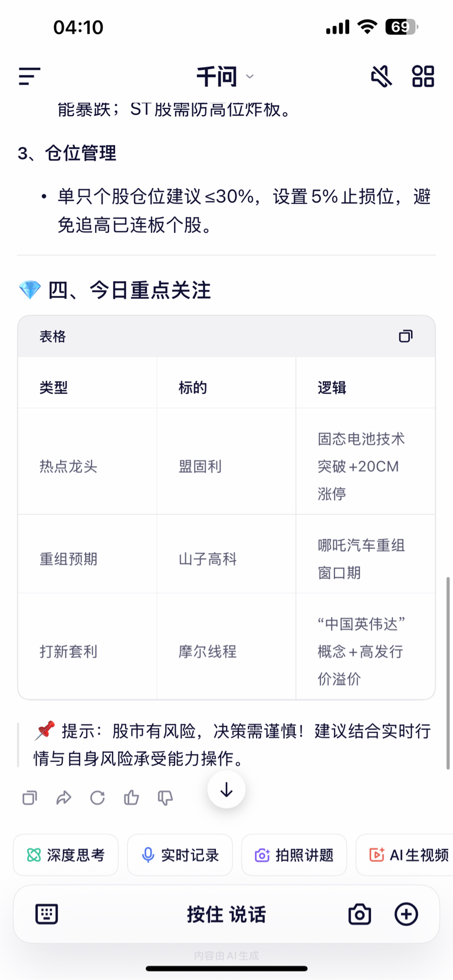This screenshot has height=980, width=453.
Task: Click the vertical scrollbar on the right edge
Action: click(448, 672)
